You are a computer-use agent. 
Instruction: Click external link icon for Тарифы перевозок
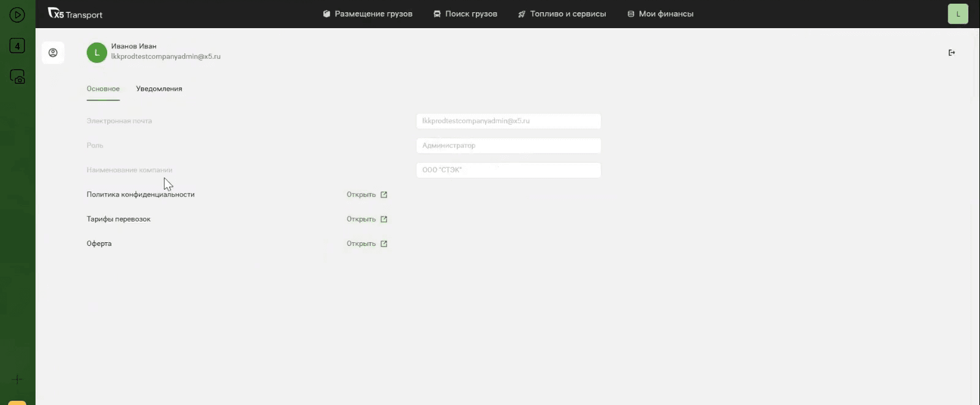tap(384, 219)
